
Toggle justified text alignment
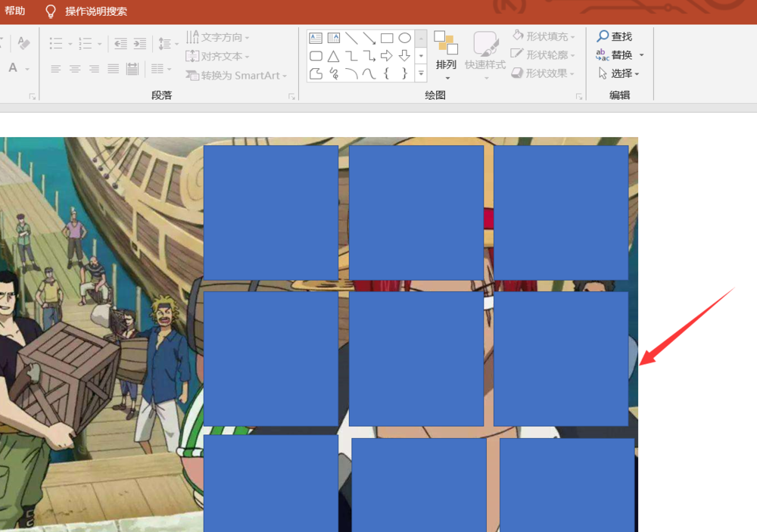(113, 70)
